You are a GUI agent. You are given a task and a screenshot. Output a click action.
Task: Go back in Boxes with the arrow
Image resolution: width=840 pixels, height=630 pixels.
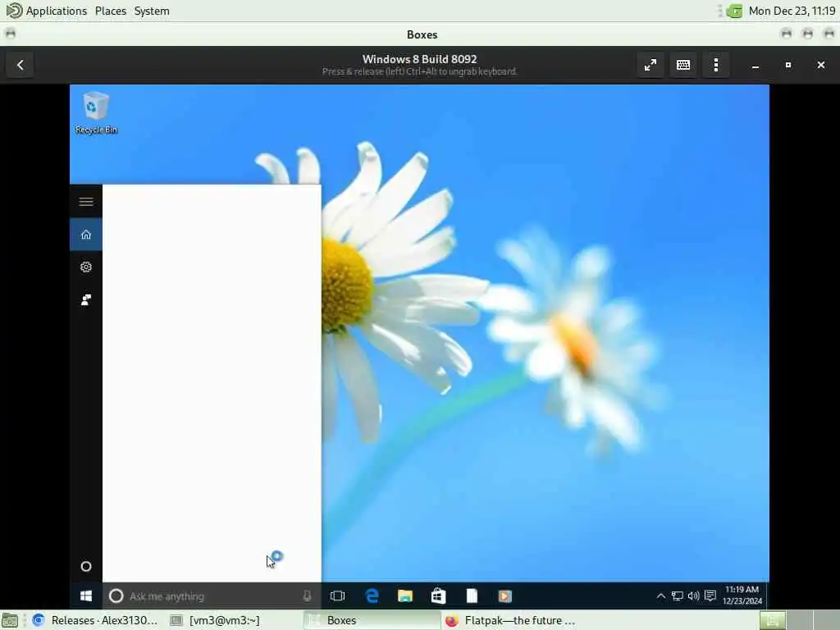click(x=21, y=65)
